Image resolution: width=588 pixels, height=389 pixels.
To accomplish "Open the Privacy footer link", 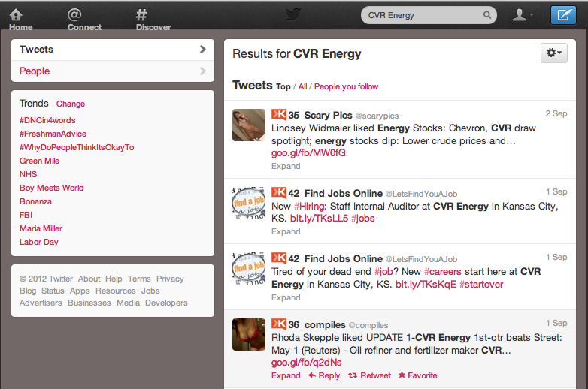I will click(170, 279).
